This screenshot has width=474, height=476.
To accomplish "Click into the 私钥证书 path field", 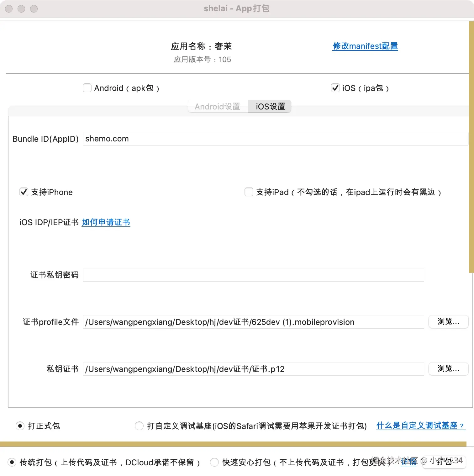I will pos(253,369).
